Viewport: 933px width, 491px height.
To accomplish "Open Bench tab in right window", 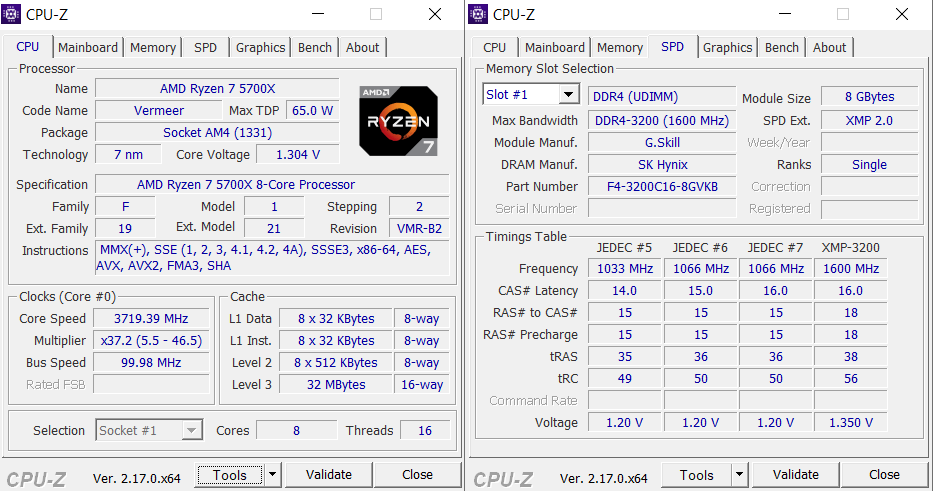I will coord(782,48).
